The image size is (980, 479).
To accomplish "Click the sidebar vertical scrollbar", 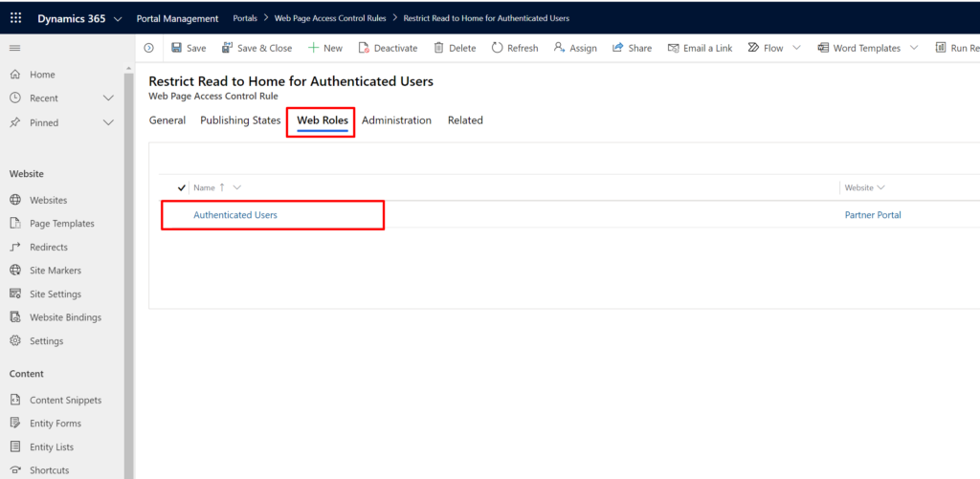I will pyautogui.click(x=129, y=274).
